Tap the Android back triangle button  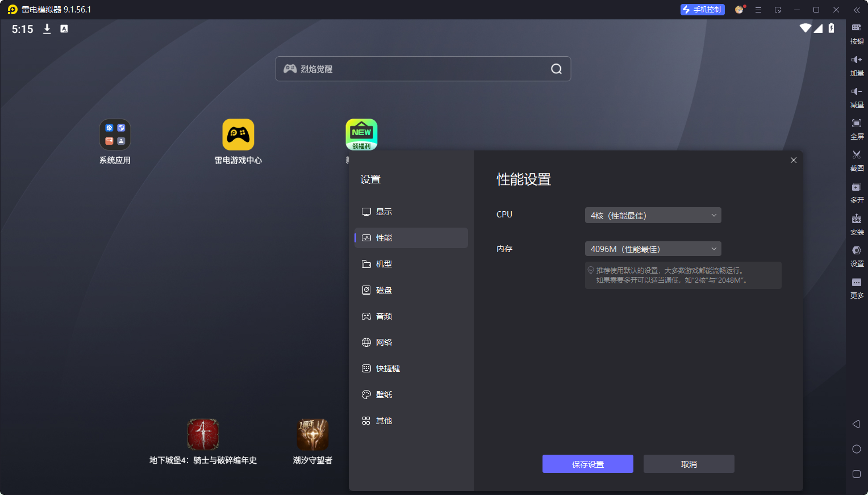(857, 424)
